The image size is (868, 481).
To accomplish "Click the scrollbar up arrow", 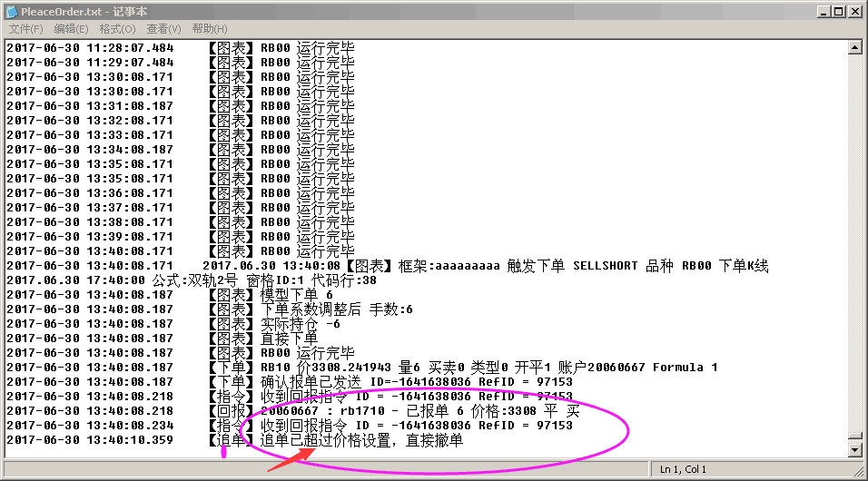I will (854, 47).
